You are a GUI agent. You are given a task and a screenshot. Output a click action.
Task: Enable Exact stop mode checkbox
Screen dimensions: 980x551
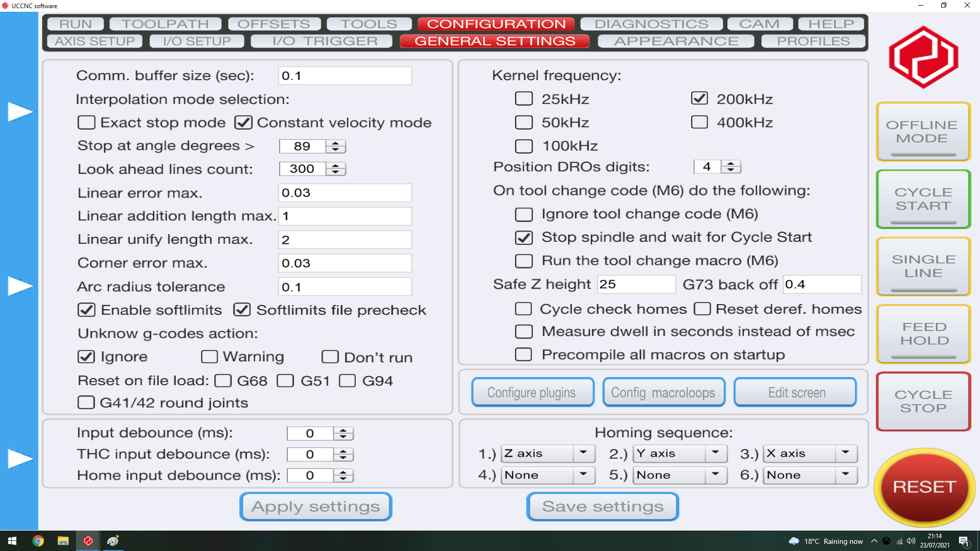(x=86, y=122)
